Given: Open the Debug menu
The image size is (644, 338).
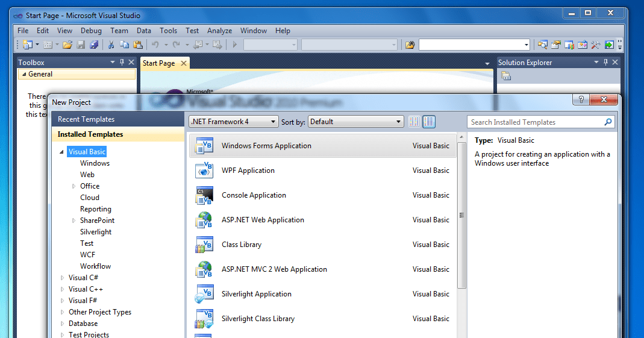Looking at the screenshot, I should [91, 31].
